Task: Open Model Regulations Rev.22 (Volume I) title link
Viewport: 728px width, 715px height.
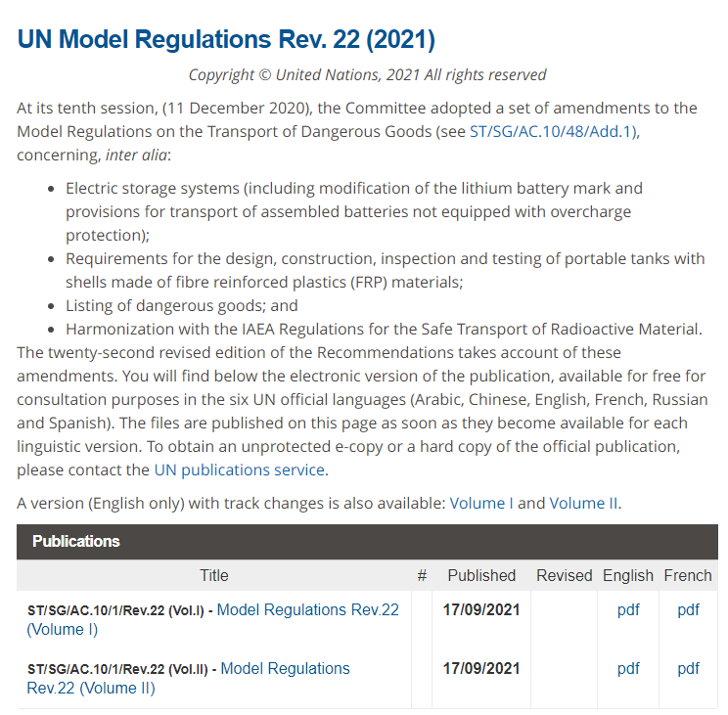Action: click(x=307, y=609)
